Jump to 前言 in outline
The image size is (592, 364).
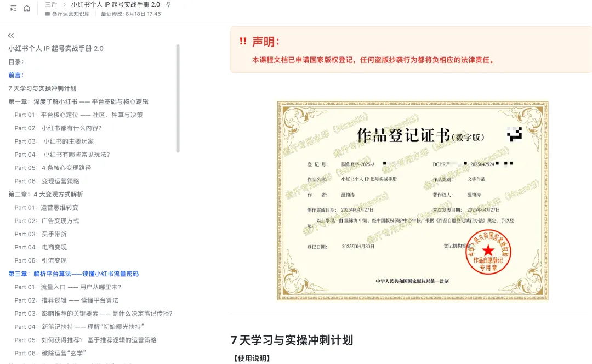click(16, 75)
